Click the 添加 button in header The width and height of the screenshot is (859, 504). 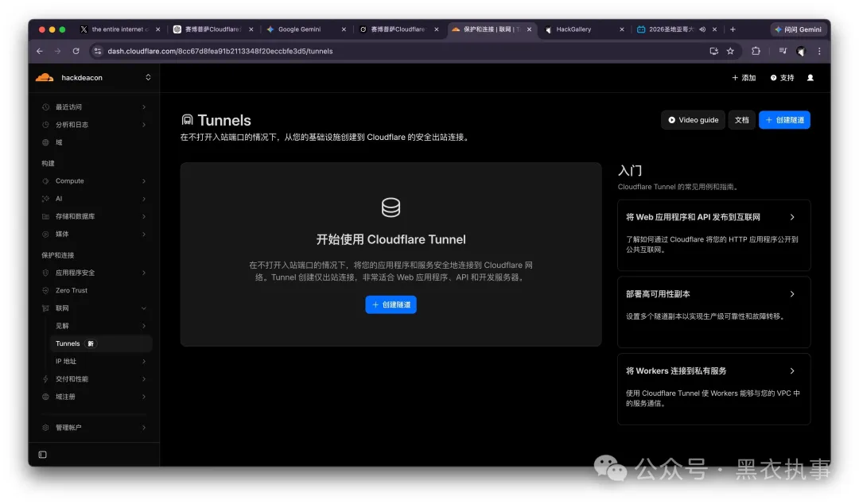pyautogui.click(x=744, y=78)
